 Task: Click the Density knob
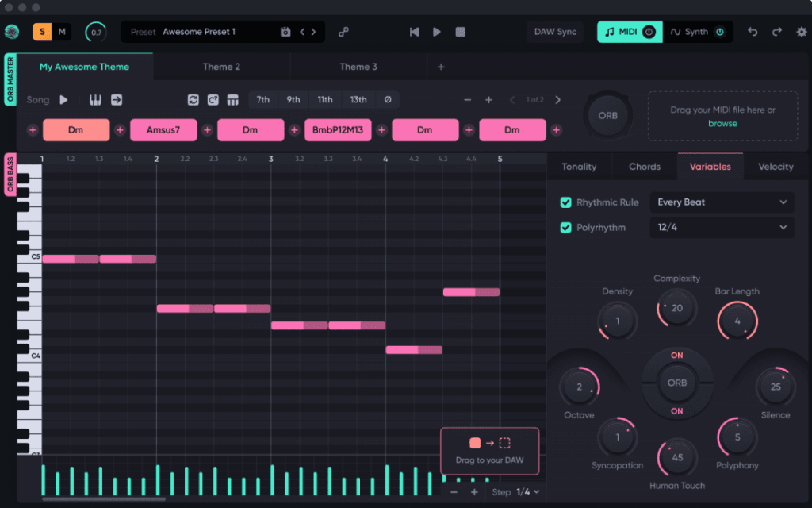click(x=617, y=321)
